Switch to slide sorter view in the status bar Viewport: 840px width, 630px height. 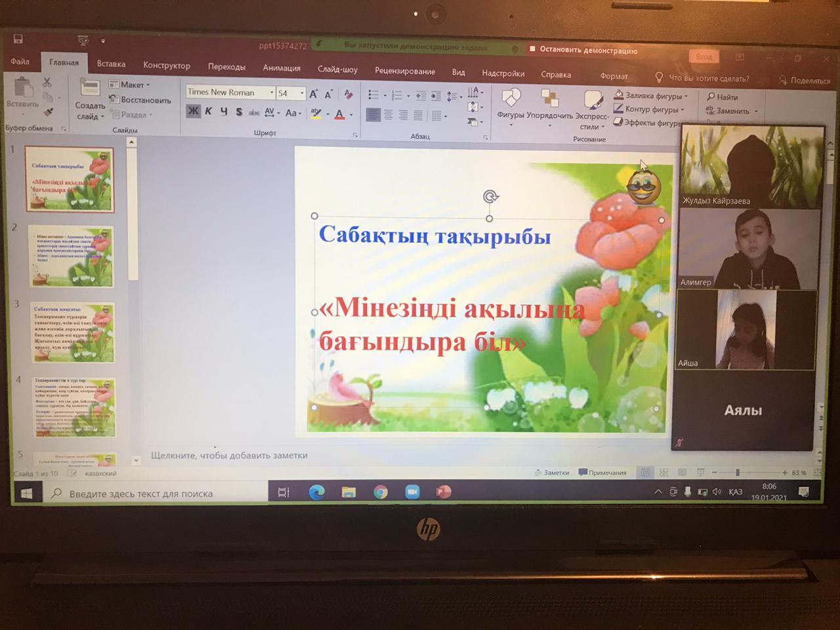[663, 472]
